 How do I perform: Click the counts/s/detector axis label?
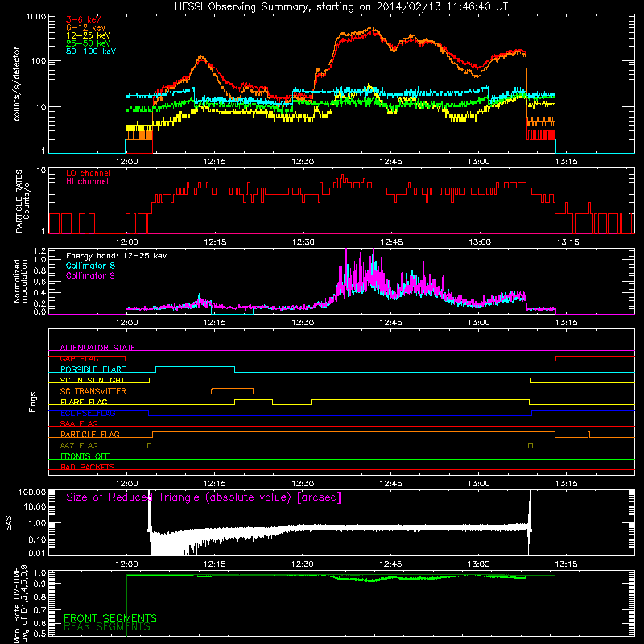coord(16,84)
